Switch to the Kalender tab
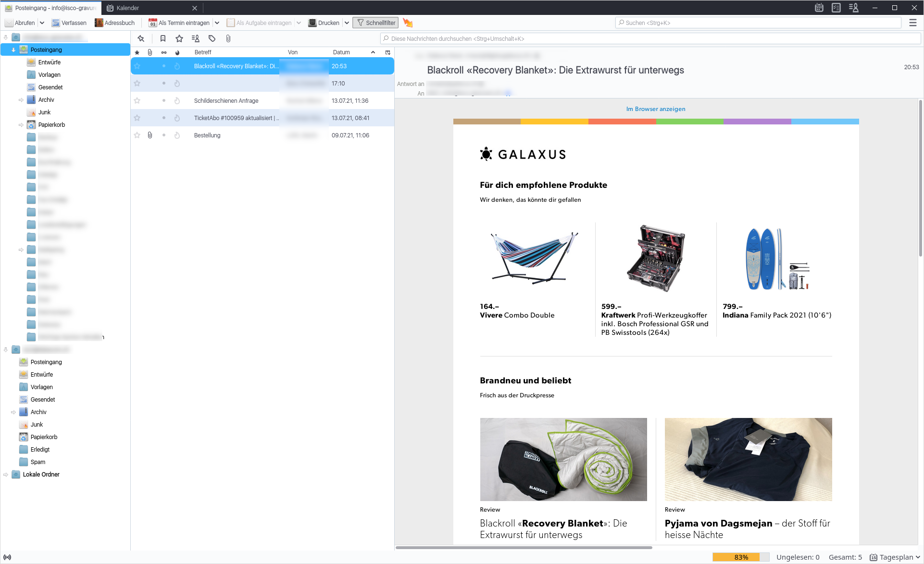This screenshot has height=564, width=924. pyautogui.click(x=128, y=8)
